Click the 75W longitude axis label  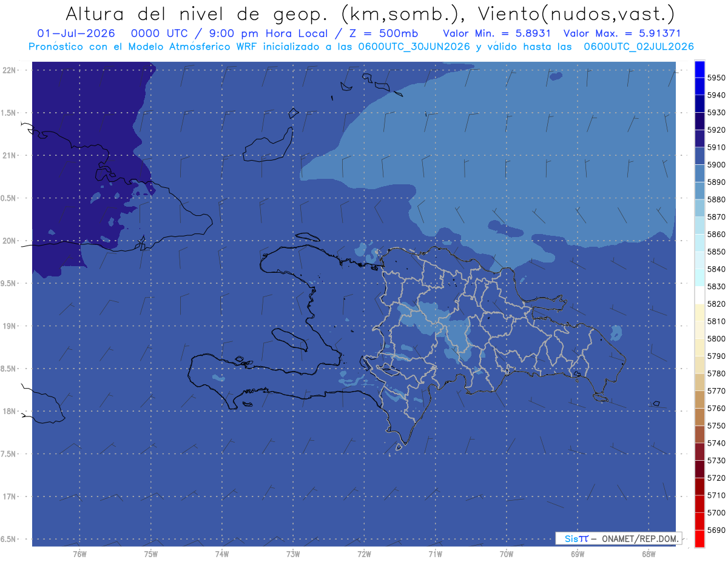coord(151,554)
